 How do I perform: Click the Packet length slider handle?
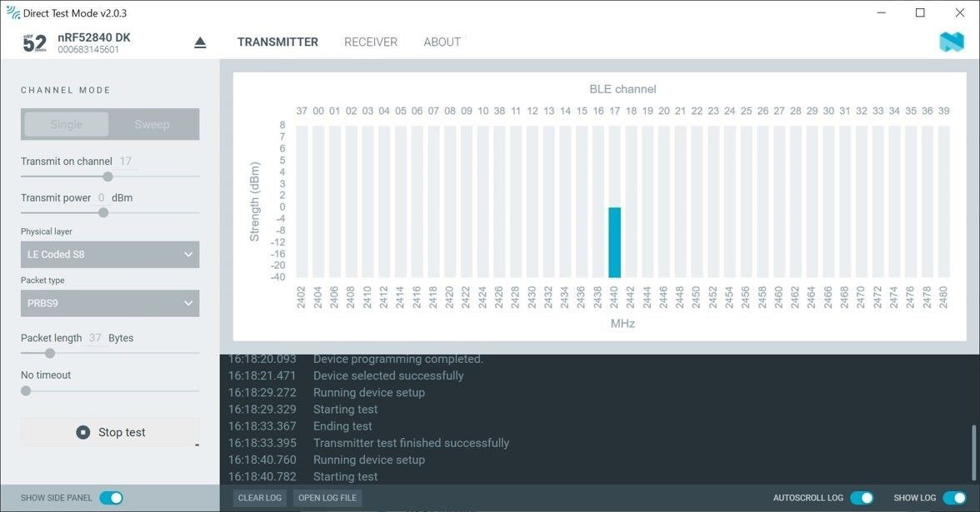(49, 353)
